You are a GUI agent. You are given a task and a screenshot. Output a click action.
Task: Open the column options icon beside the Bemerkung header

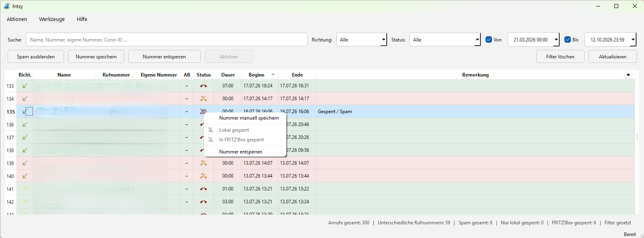point(628,75)
